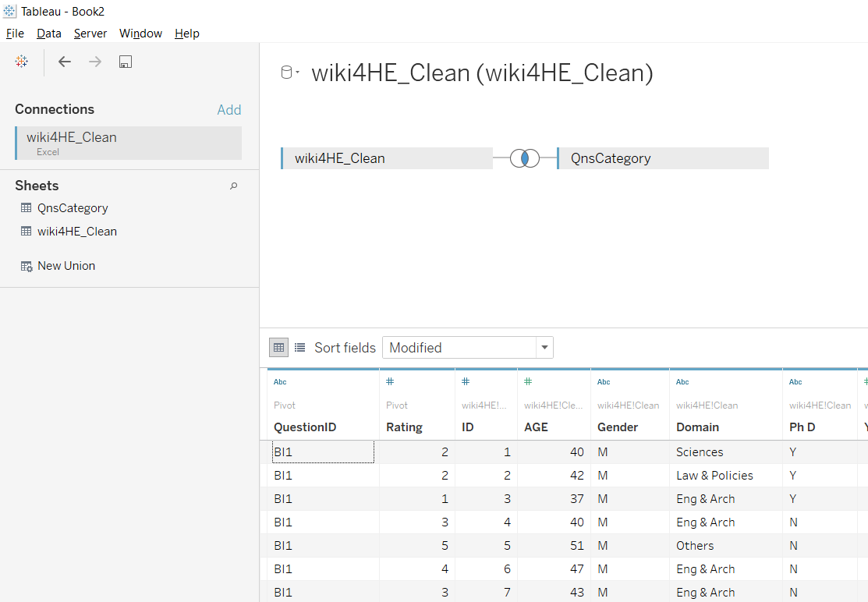Screen dimensions: 868x602
Task: Open the File menu
Action: [x=15, y=34]
